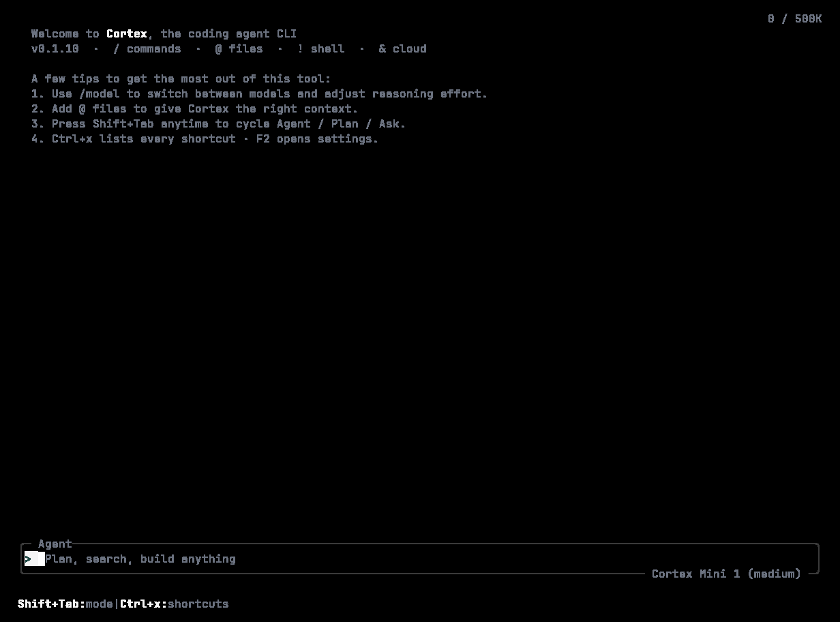Click the '& cloud' hint in header
Image resolution: width=840 pixels, height=622 pixels.
point(403,48)
